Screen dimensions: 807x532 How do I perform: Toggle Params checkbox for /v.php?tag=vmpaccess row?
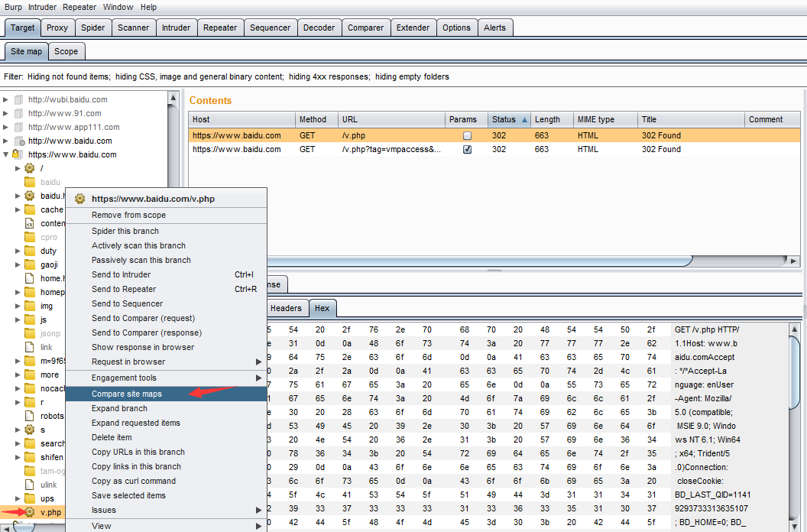tap(467, 150)
